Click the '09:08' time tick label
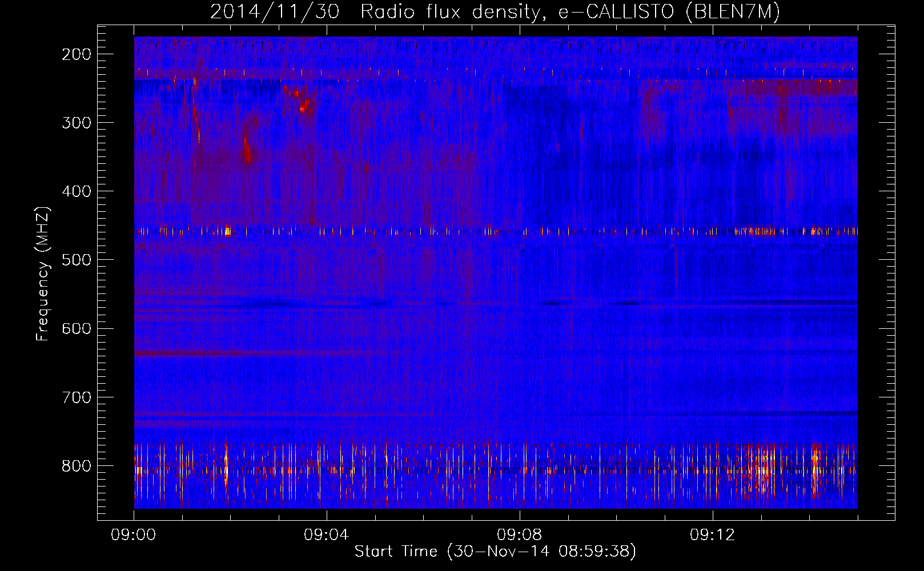Screen dimensions: 924x571 coord(520,534)
